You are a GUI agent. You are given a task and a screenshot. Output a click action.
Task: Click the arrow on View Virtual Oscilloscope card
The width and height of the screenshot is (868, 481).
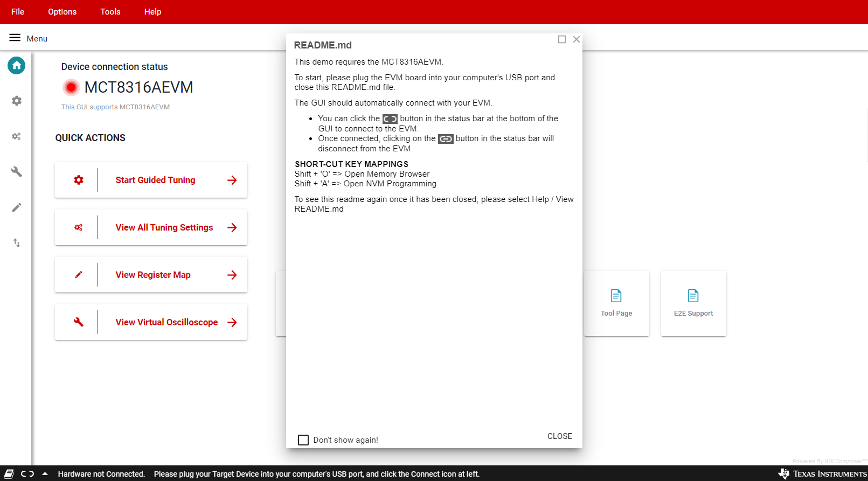232,322
